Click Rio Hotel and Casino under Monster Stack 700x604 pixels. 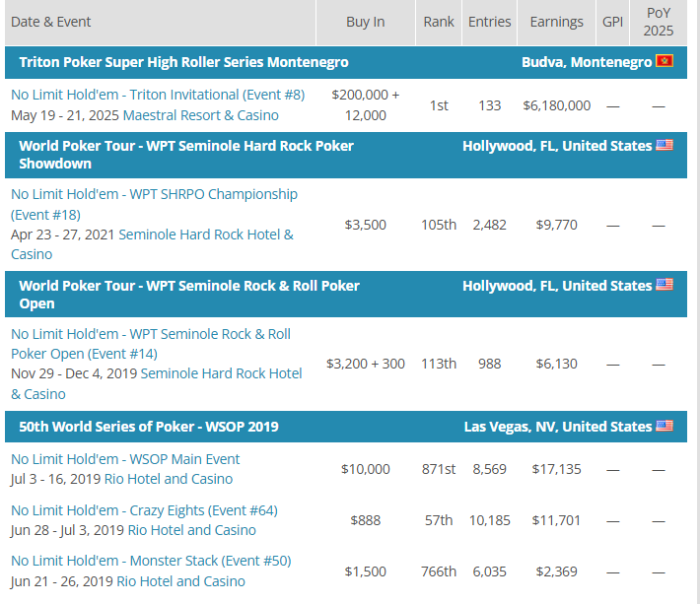pyautogui.click(x=180, y=581)
